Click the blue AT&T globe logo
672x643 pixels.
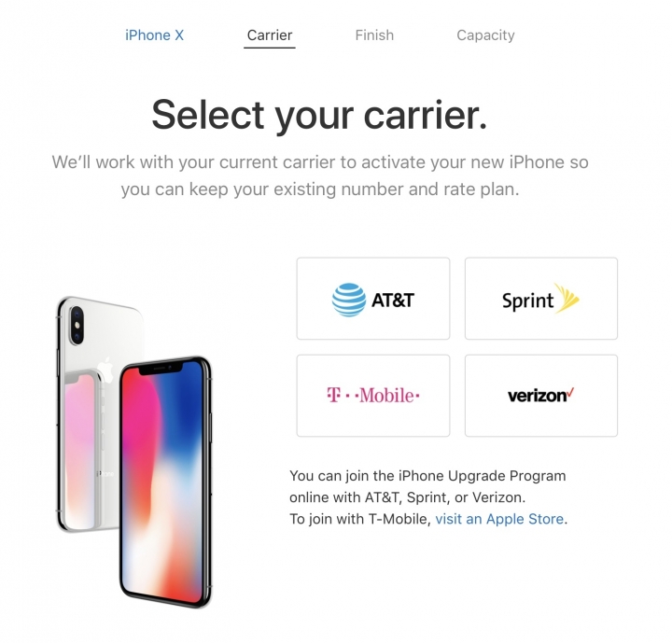[x=349, y=300]
